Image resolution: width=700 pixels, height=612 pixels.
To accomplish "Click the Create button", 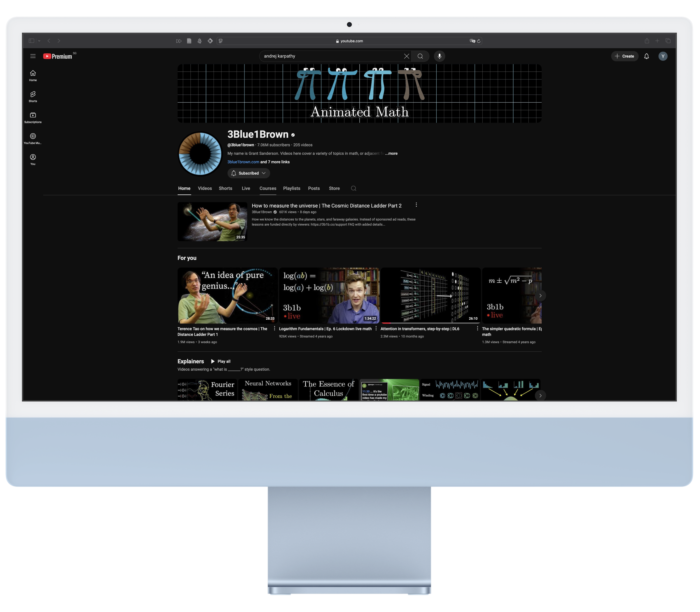I will [x=624, y=56].
